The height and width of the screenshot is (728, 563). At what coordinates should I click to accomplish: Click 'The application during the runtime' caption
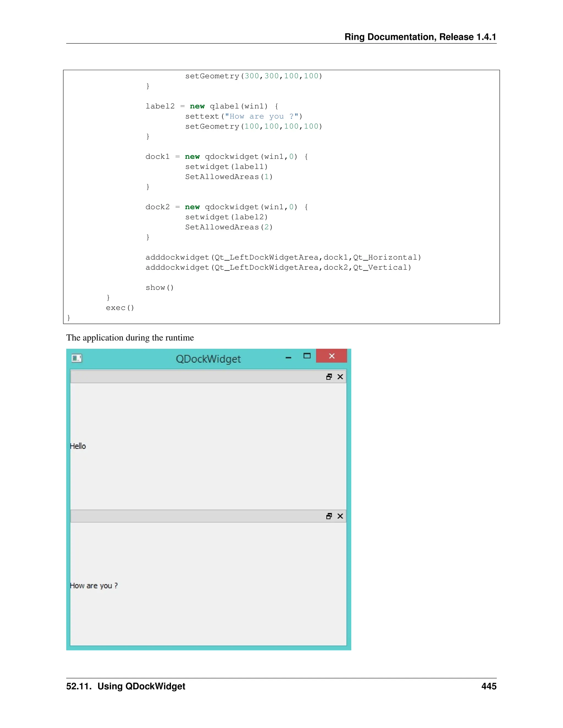(x=130, y=338)
